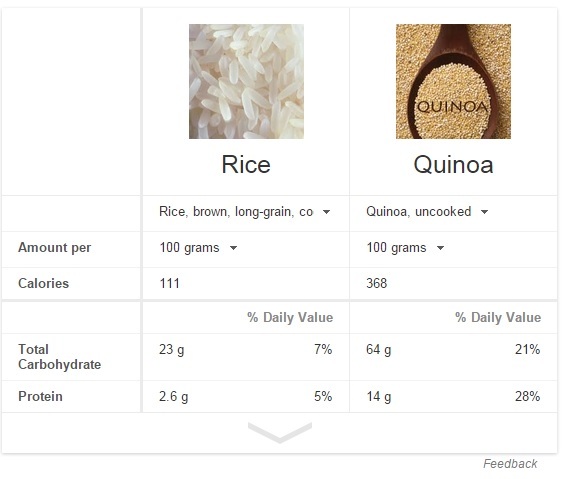
Task: Open rice 100 grams amount dropdown arrow
Action: [233, 248]
